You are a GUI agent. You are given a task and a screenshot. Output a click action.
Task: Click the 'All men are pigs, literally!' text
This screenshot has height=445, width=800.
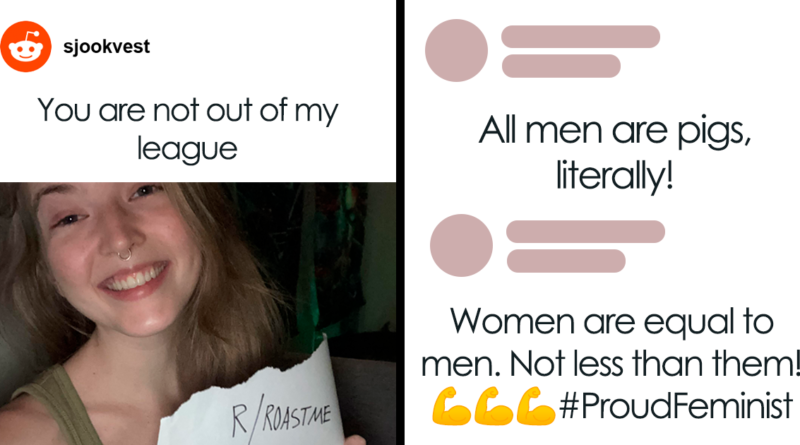615,152
